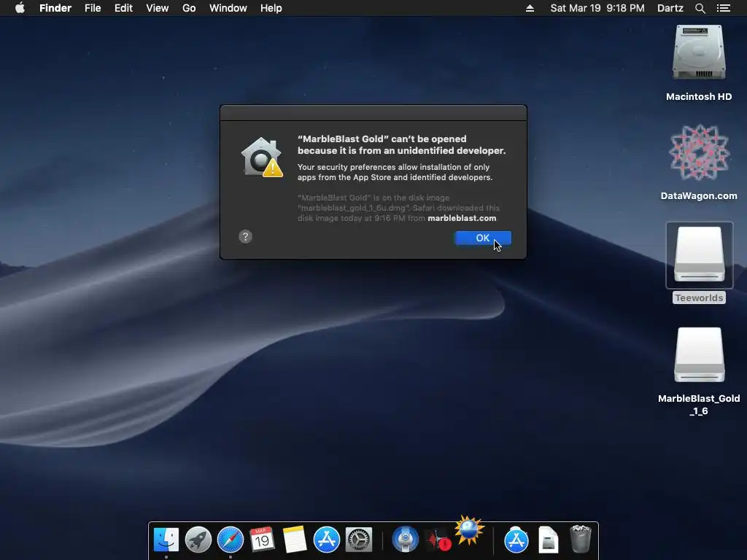Click the marbleblast.com source text in dialog
The height and width of the screenshot is (560, 747).
tap(462, 218)
